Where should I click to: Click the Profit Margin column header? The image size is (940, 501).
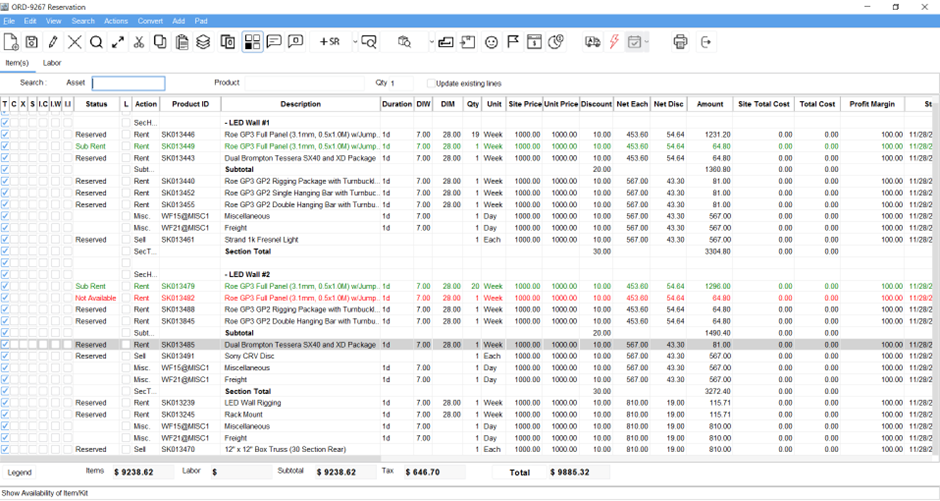[x=872, y=104]
